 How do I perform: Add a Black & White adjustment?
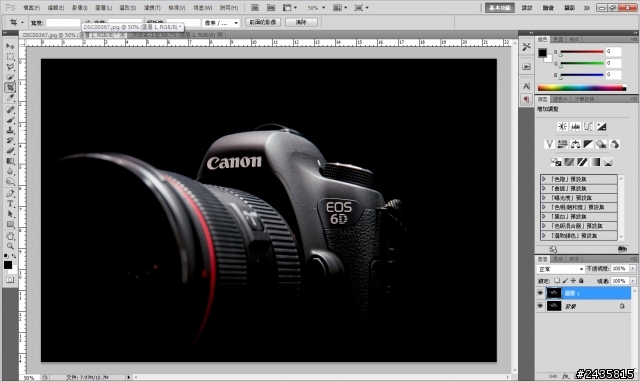tap(588, 144)
